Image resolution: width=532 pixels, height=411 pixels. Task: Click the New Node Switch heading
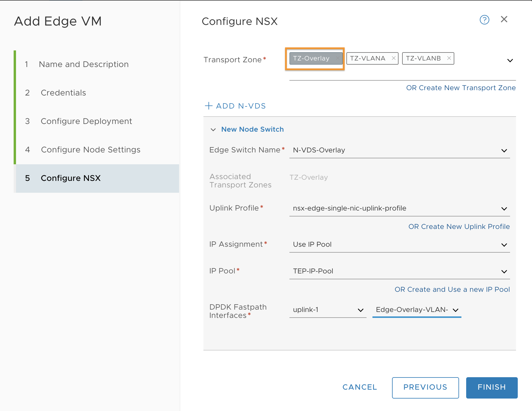click(252, 129)
